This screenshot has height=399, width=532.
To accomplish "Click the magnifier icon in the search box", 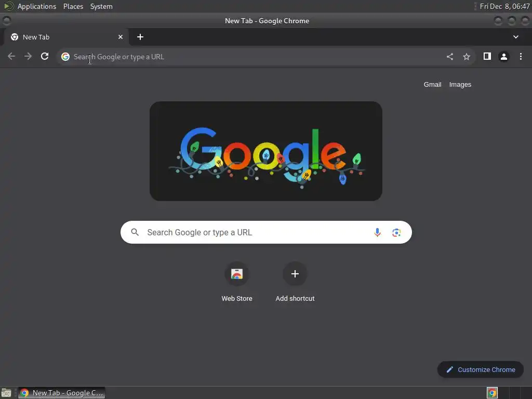I will [x=135, y=232].
